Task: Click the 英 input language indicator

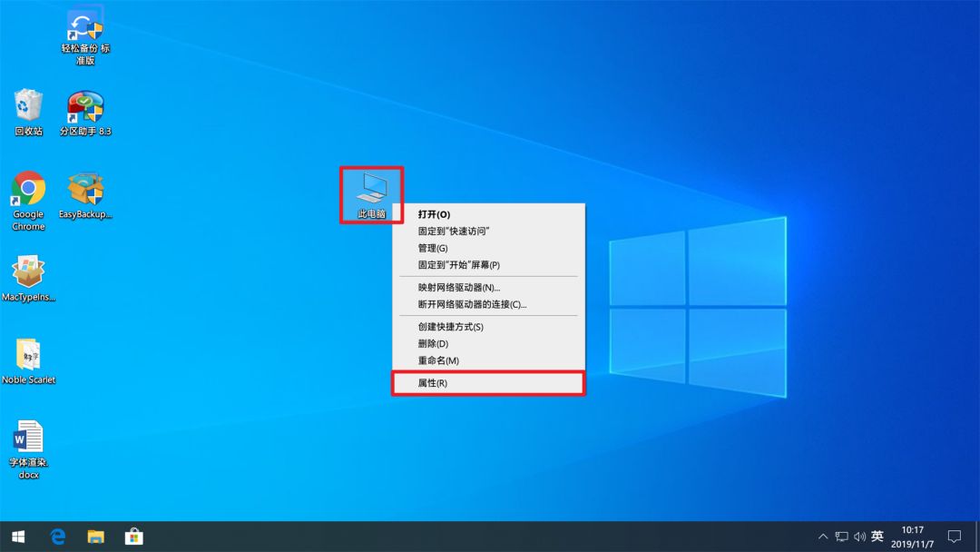Action: pos(877,537)
